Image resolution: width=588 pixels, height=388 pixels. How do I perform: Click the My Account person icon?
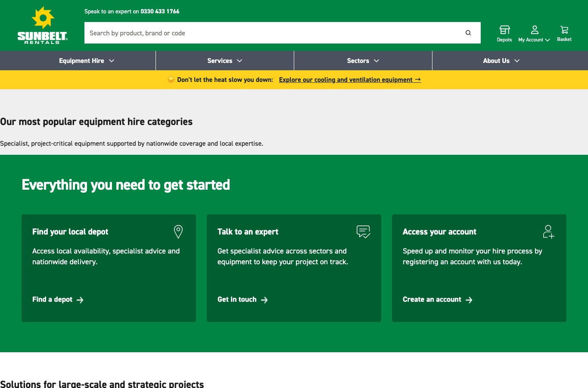(x=535, y=29)
